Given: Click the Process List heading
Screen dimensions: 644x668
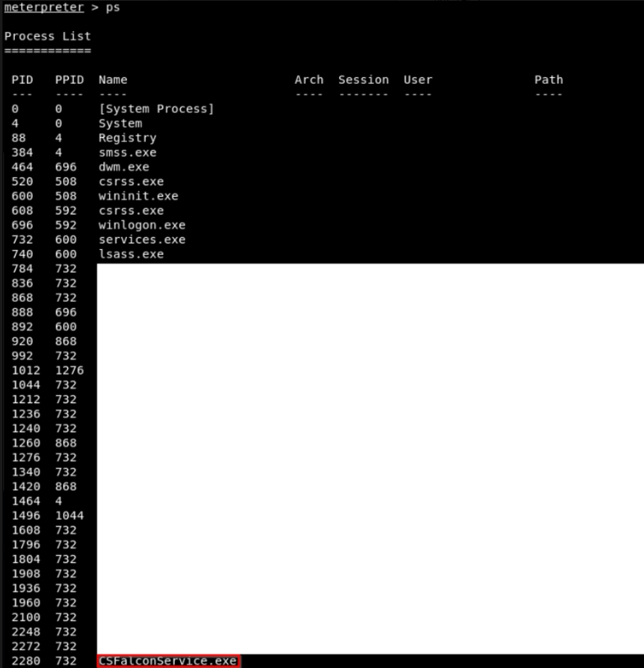Looking at the screenshot, I should click(48, 36).
